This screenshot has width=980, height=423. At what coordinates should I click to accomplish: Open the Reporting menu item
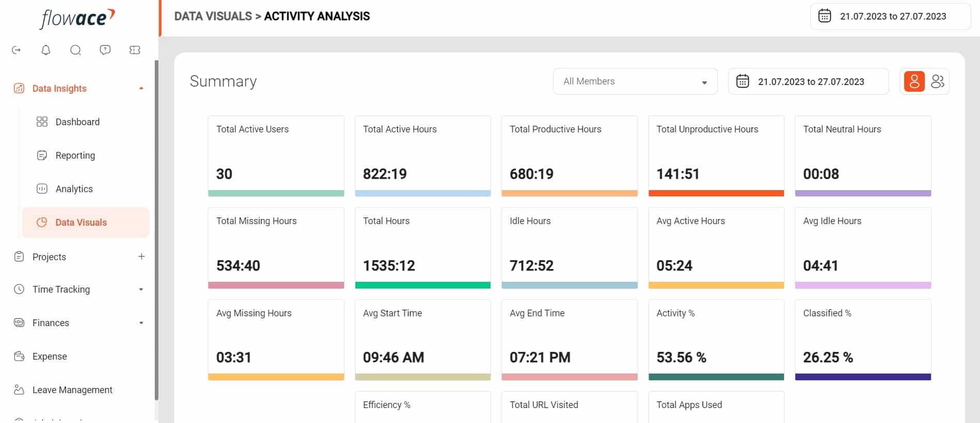75,156
